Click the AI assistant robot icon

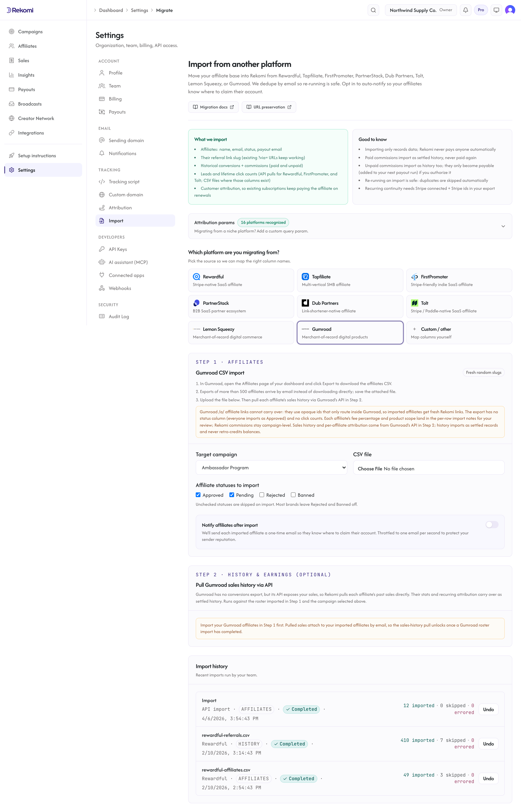click(x=101, y=262)
